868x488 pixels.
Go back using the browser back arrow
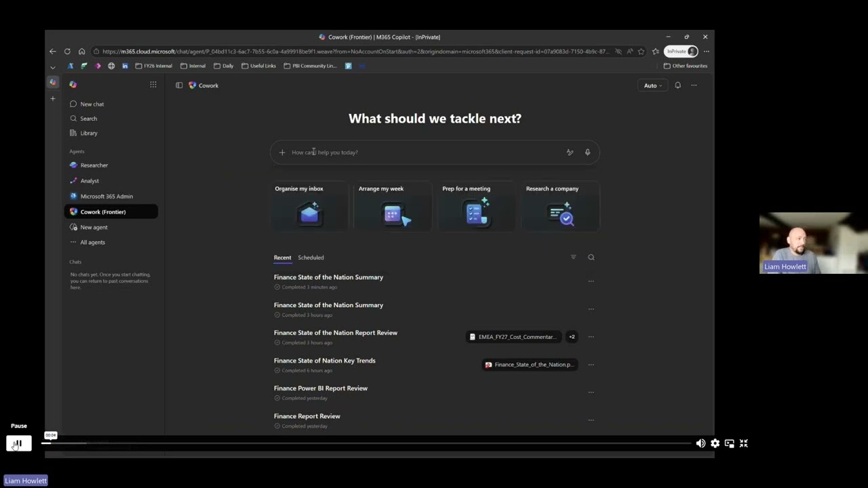point(53,52)
